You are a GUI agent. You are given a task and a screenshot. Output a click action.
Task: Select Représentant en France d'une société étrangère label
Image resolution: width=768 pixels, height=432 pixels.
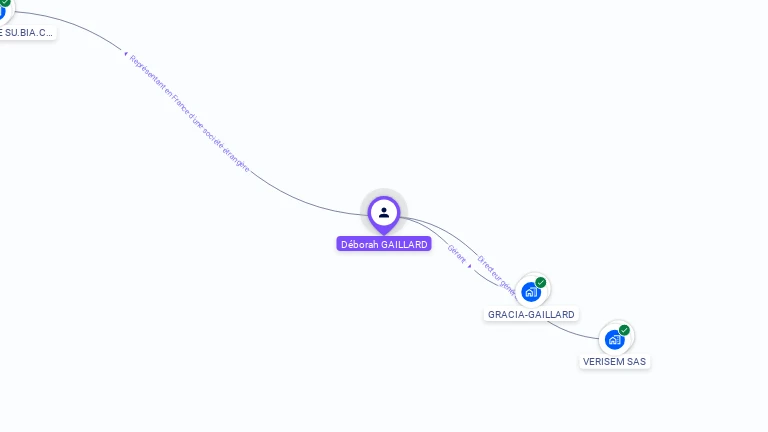[190, 114]
